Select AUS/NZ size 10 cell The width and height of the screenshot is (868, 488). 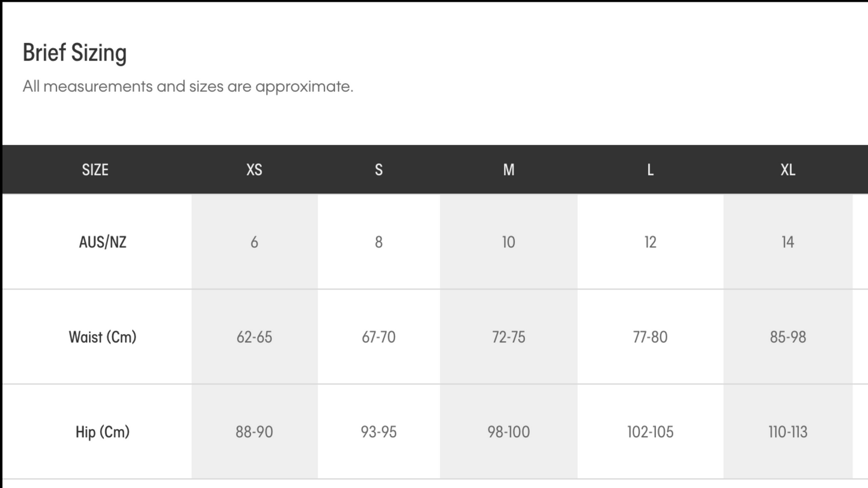[x=508, y=242]
